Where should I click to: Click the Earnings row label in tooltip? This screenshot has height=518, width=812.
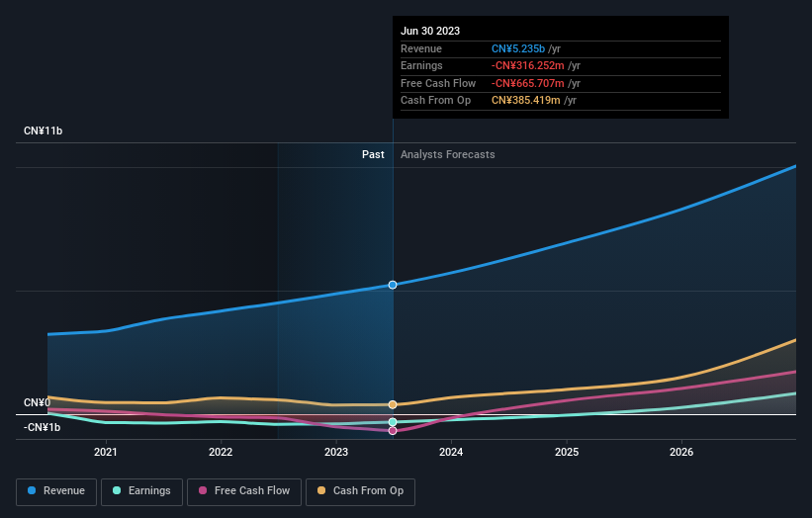pyautogui.click(x=421, y=65)
